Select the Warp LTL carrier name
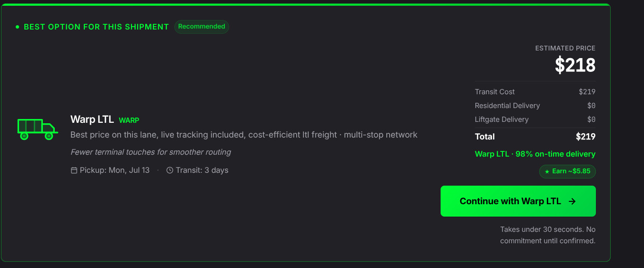The image size is (644, 268). coord(92,119)
